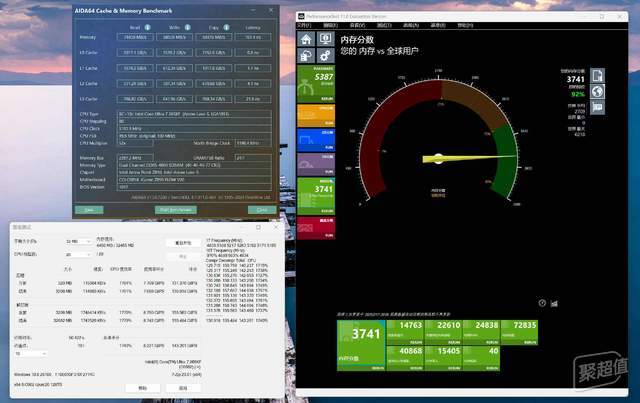Image resolution: width=640 pixels, height=403 pixels.
Task: Click the info icon next to Copy in AIDA64
Action: pos(226,27)
